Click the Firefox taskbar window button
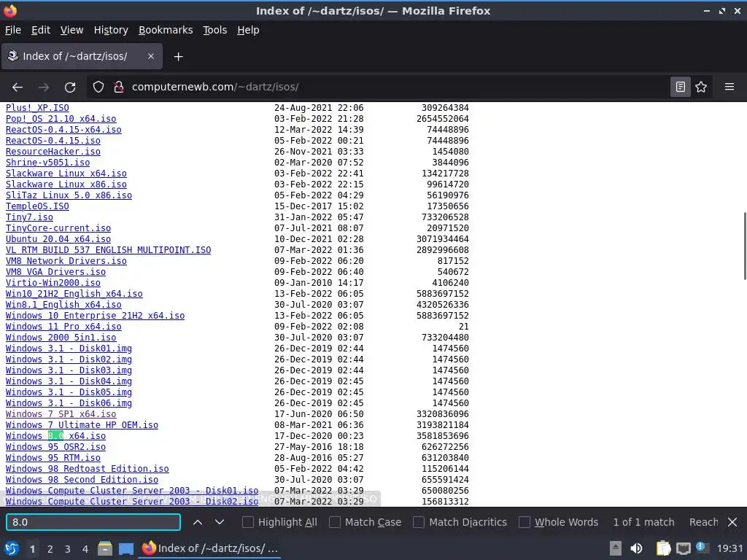Viewport: 747px width, 560px height. [x=210, y=548]
